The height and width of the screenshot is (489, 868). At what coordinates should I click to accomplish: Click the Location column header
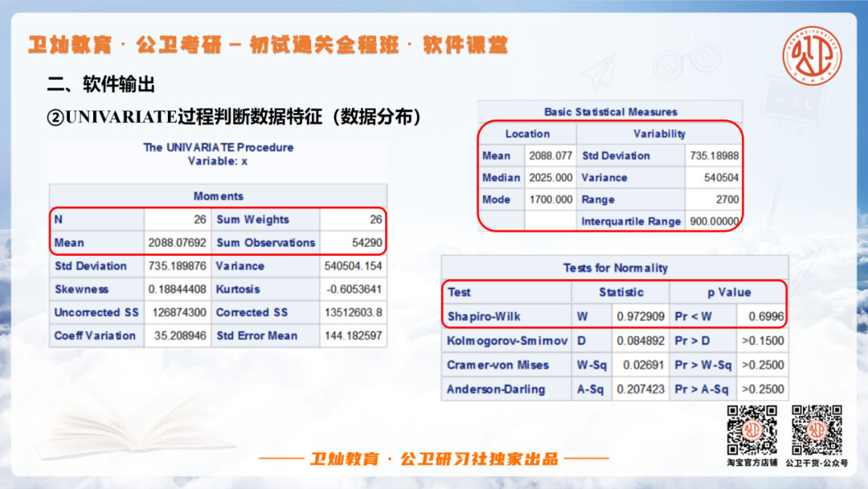point(527,134)
